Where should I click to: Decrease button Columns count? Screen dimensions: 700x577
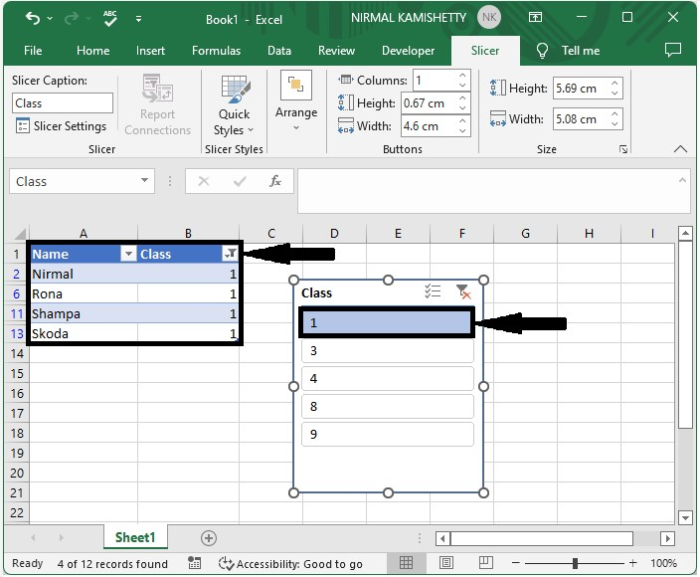point(462,85)
